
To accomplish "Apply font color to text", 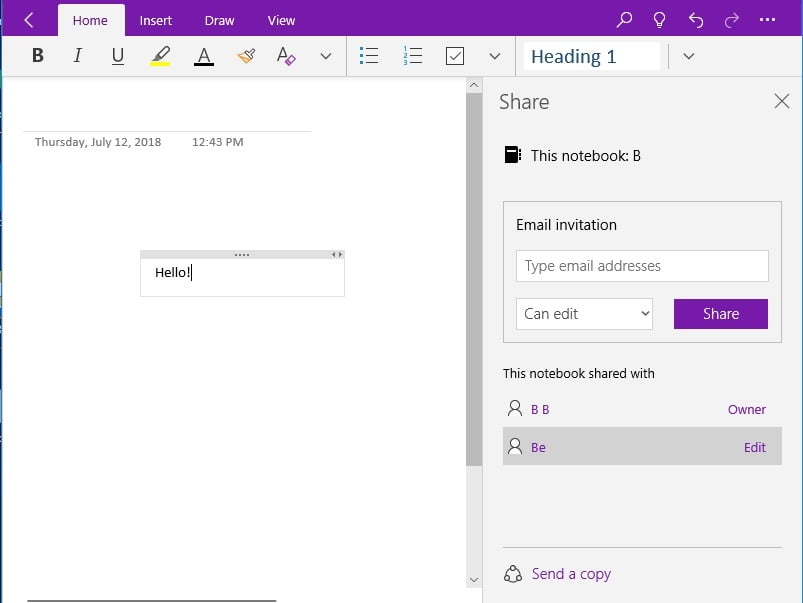I will pos(204,56).
